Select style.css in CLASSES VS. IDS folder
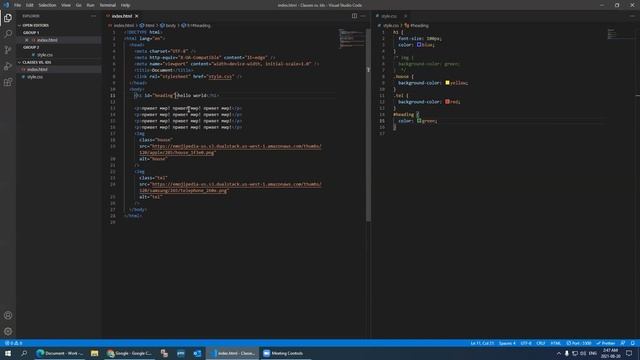 (x=35, y=77)
